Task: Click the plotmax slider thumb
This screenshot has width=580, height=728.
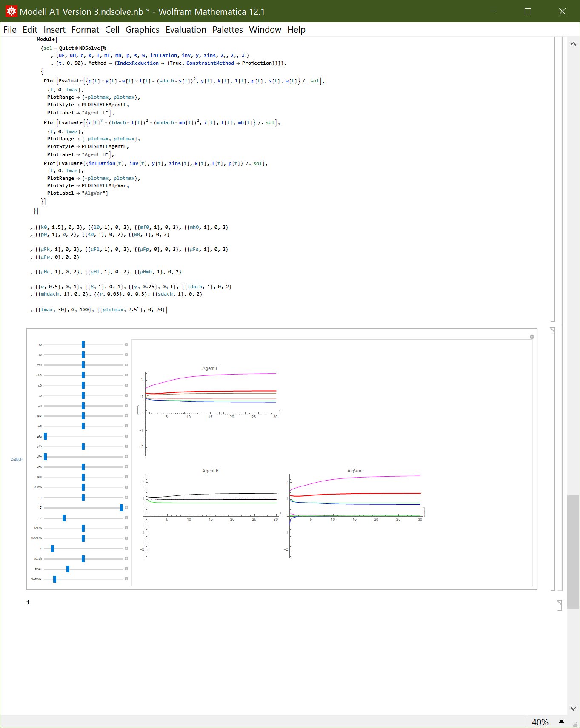Action: 54,579
